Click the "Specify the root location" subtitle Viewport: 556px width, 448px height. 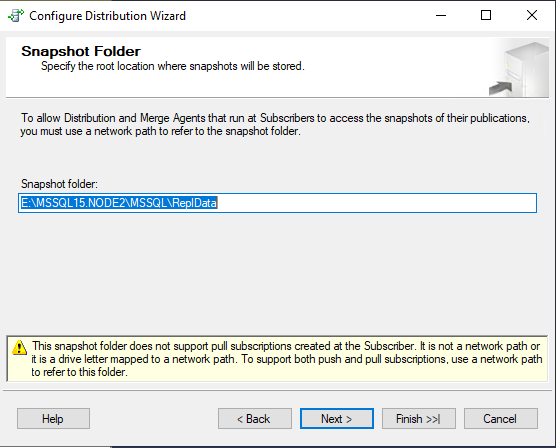point(173,66)
